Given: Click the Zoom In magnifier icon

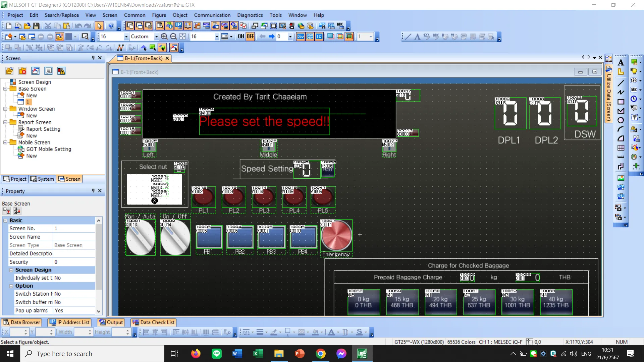Looking at the screenshot, I should pos(164,37).
